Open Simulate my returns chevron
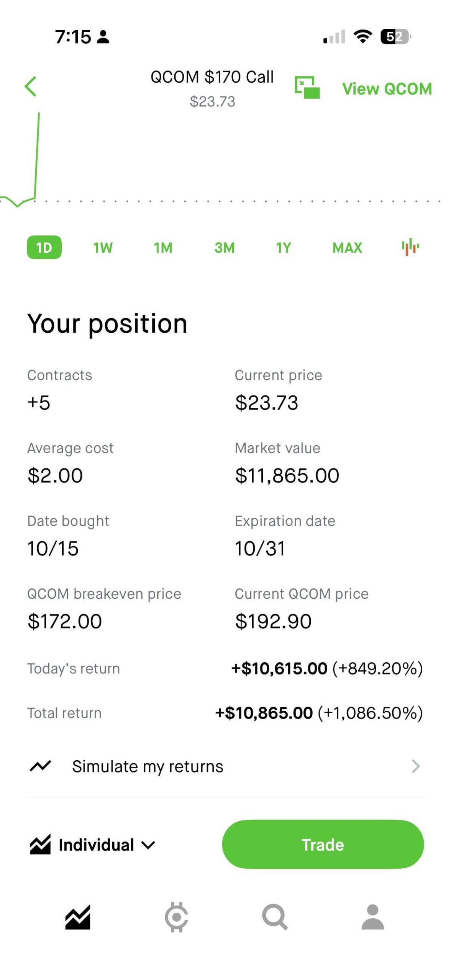 click(415, 766)
